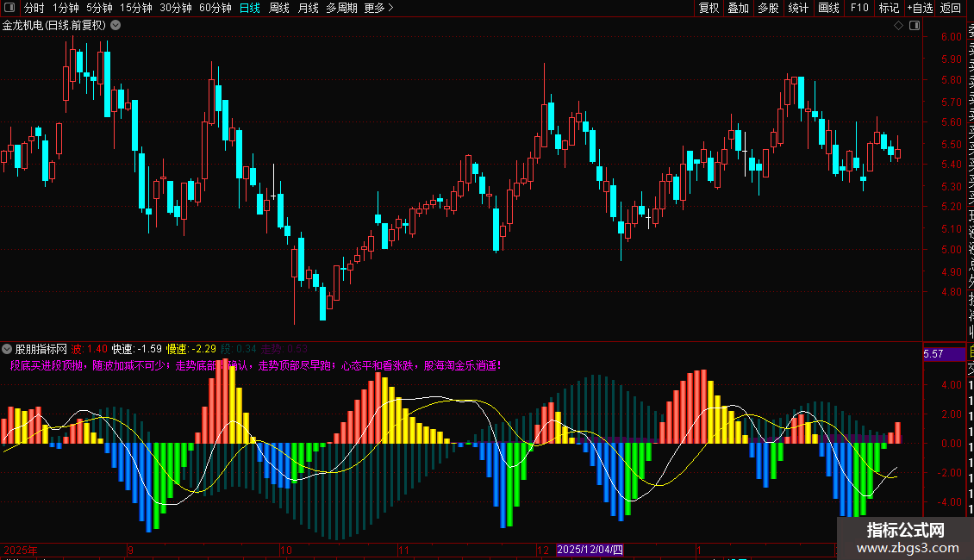The image size is (974, 560).
Task: Click the 叠加 overlay button
Action: [739, 8]
